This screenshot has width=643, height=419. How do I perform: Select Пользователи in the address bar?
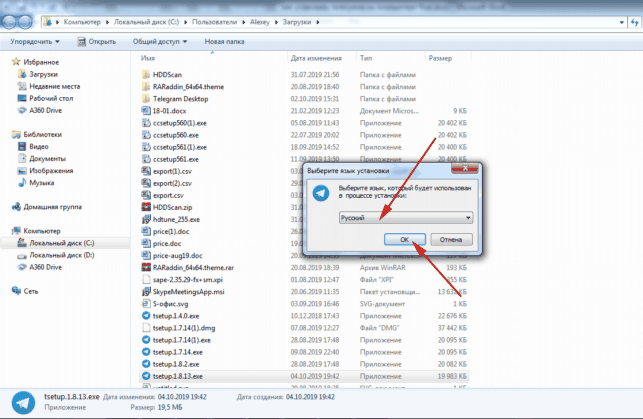click(214, 22)
